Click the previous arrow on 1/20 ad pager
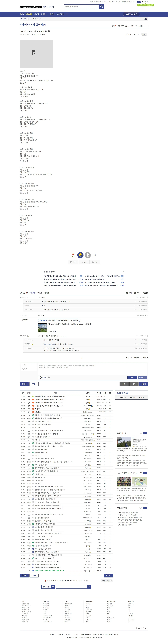The image size is (168, 644). click(53, 332)
